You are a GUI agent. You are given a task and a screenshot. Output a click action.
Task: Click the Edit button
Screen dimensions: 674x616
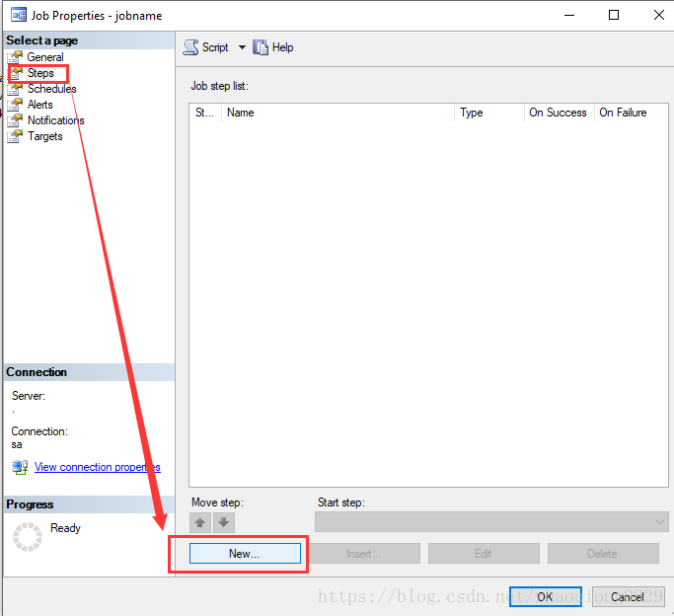click(x=484, y=554)
